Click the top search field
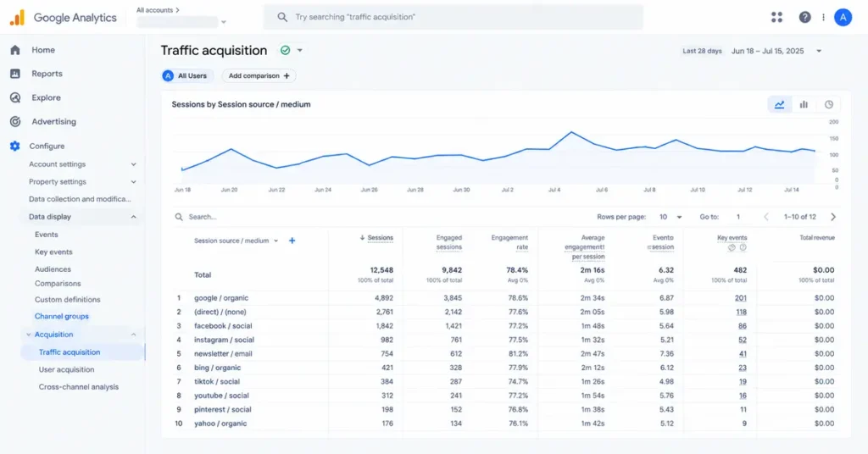Image resolution: width=868 pixels, height=454 pixels. coord(453,17)
